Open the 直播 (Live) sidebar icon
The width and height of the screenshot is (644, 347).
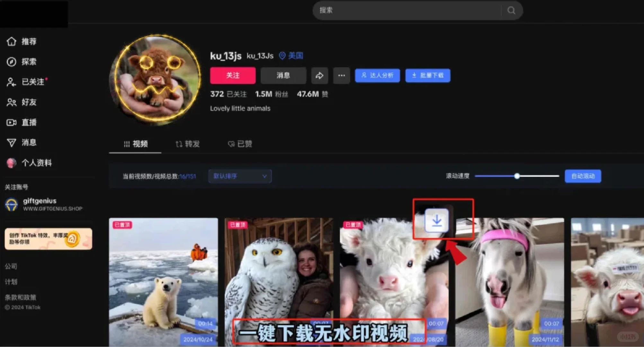[x=12, y=122]
